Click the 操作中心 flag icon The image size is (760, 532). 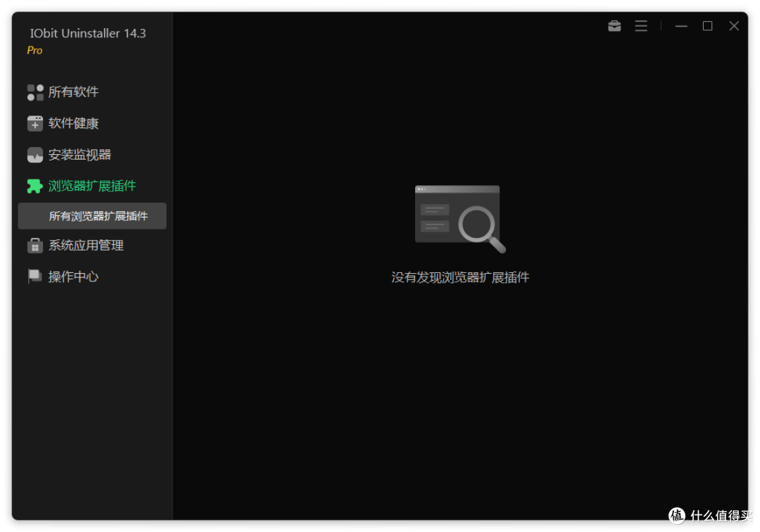point(35,277)
